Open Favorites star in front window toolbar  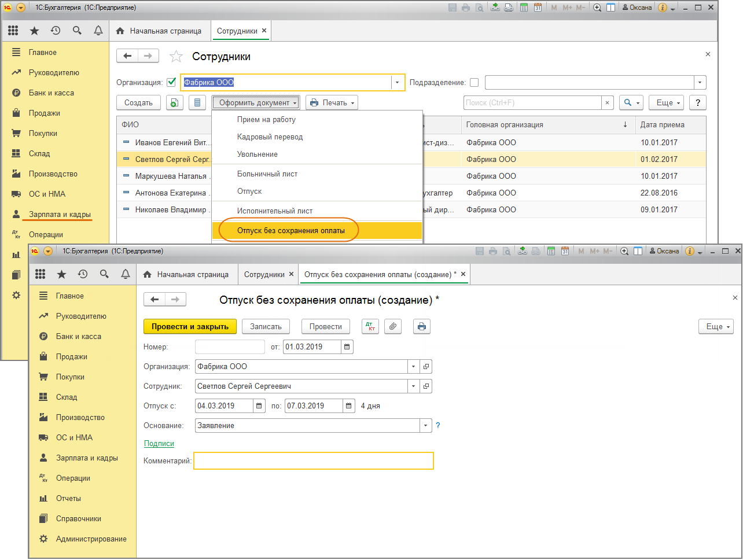click(61, 274)
